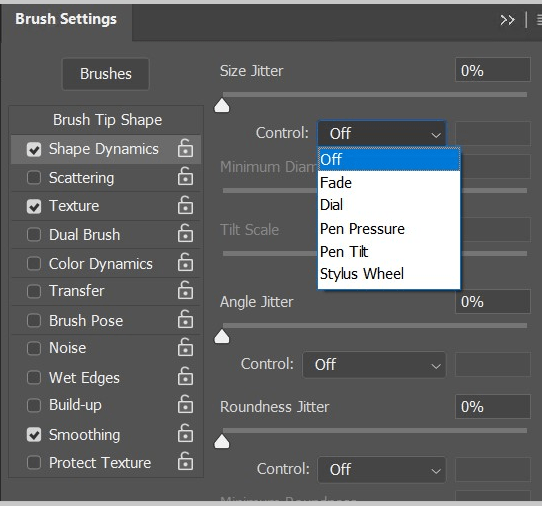Collapse panel with double-arrow icon
542x506 pixels.
pyautogui.click(x=507, y=20)
